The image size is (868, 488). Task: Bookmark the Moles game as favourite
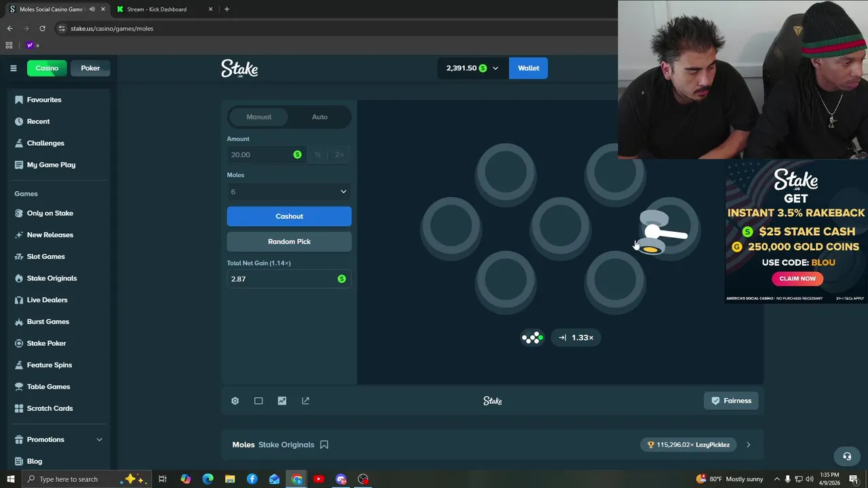point(324,445)
